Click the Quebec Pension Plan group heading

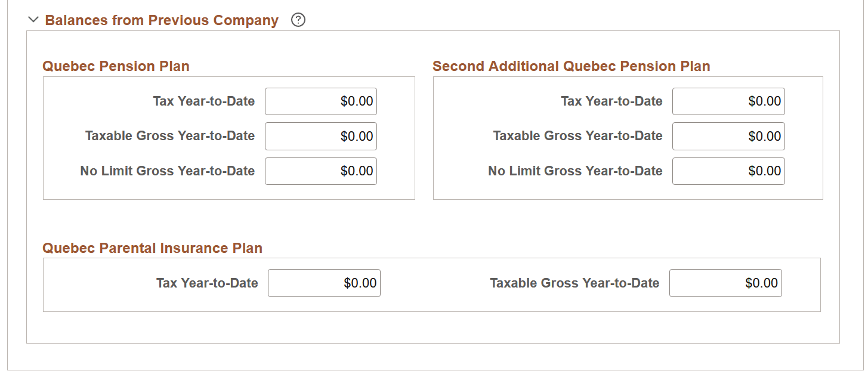click(x=115, y=66)
